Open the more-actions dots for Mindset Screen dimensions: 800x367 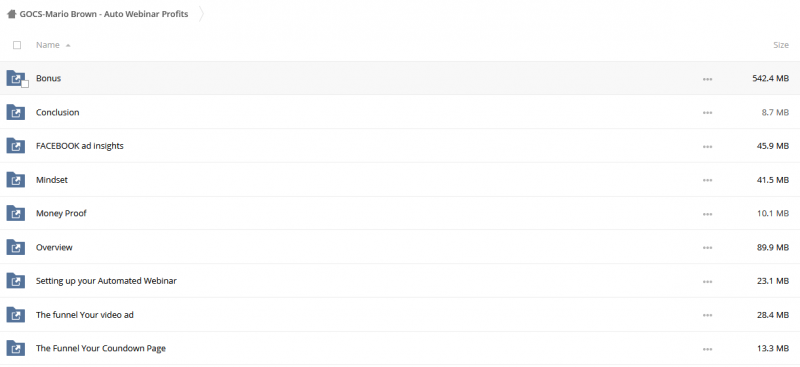coord(707,181)
